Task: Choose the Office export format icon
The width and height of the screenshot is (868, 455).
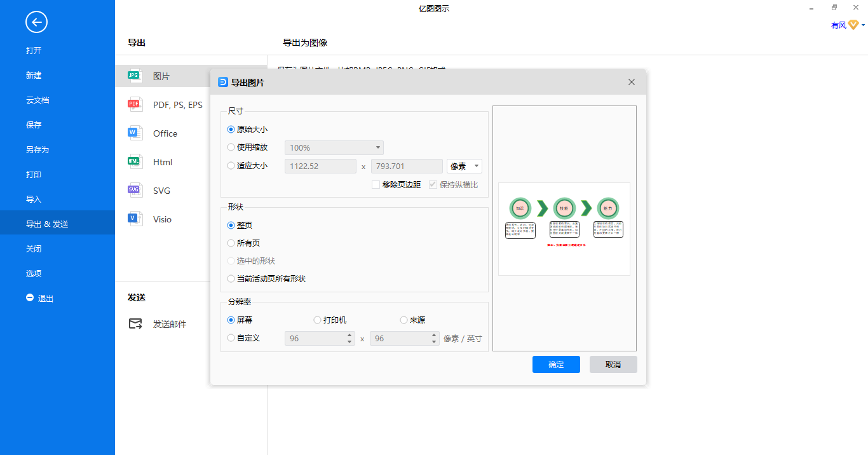Action: [134, 133]
